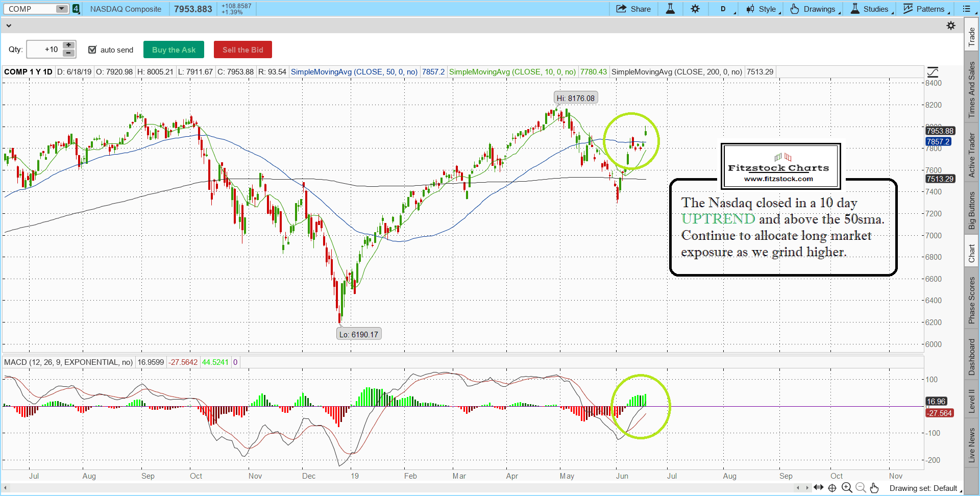Click the trade bar settings gear icon

click(951, 26)
